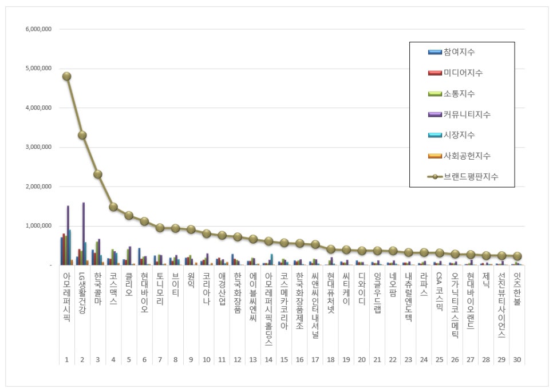Image resolution: width=553 pixels, height=392 pixels.
Task: Select the 브랜드평판지수 legend label text
Action: (x=471, y=177)
